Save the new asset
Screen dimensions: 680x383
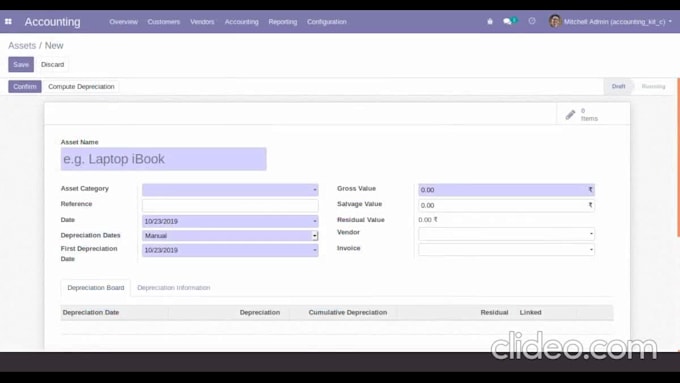(x=21, y=65)
